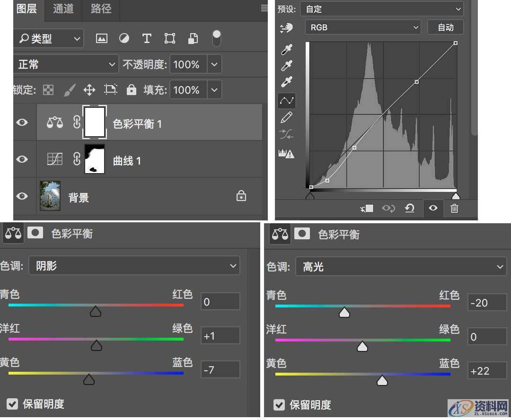This screenshot has height=420, width=511.
Task: Click the 背景 layer thumbnail
Action: tap(50, 196)
